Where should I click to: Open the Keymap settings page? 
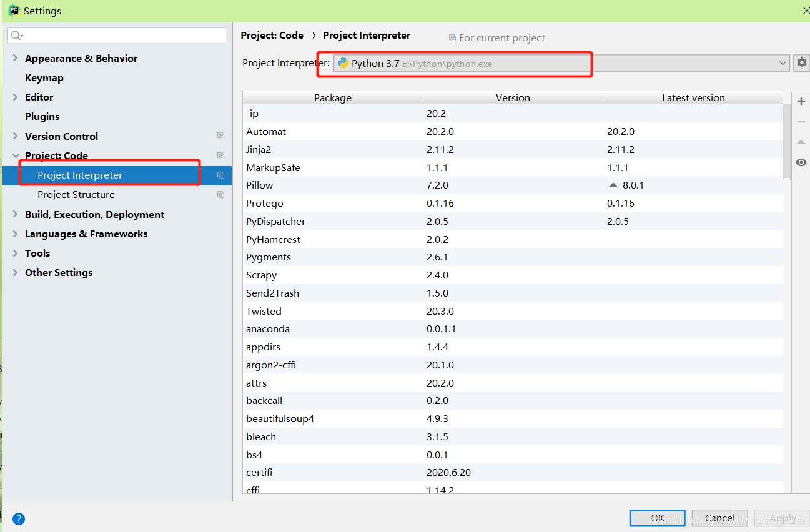click(44, 77)
